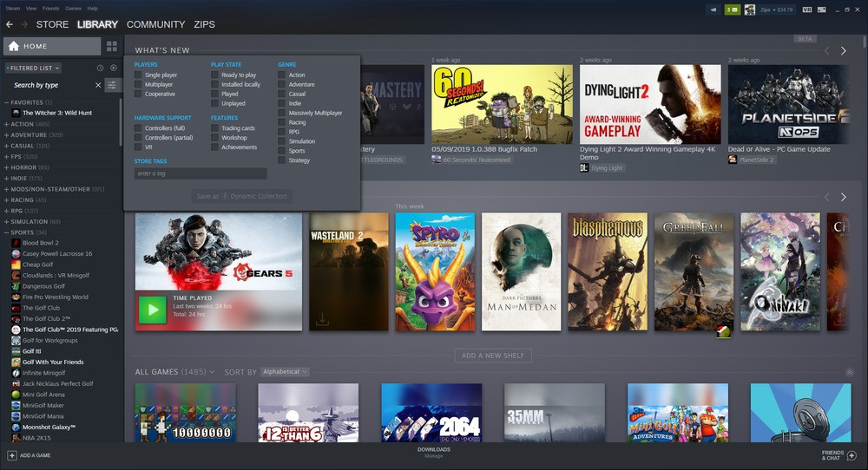
Task: Click the Wasteland 2 download icon
Action: coord(322,320)
